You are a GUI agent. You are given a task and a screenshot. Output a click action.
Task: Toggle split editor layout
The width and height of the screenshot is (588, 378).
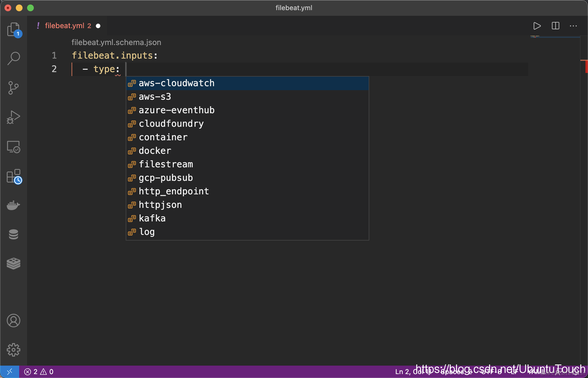pos(555,26)
